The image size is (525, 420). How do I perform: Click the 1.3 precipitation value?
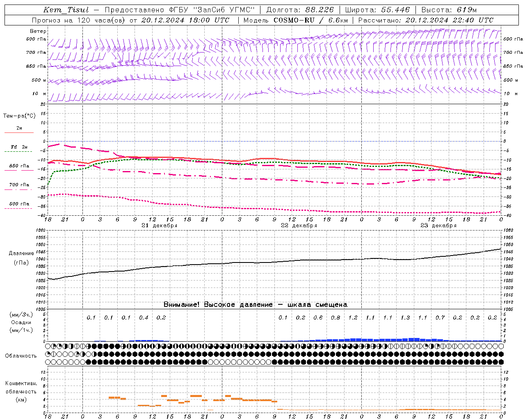[x=405, y=317]
